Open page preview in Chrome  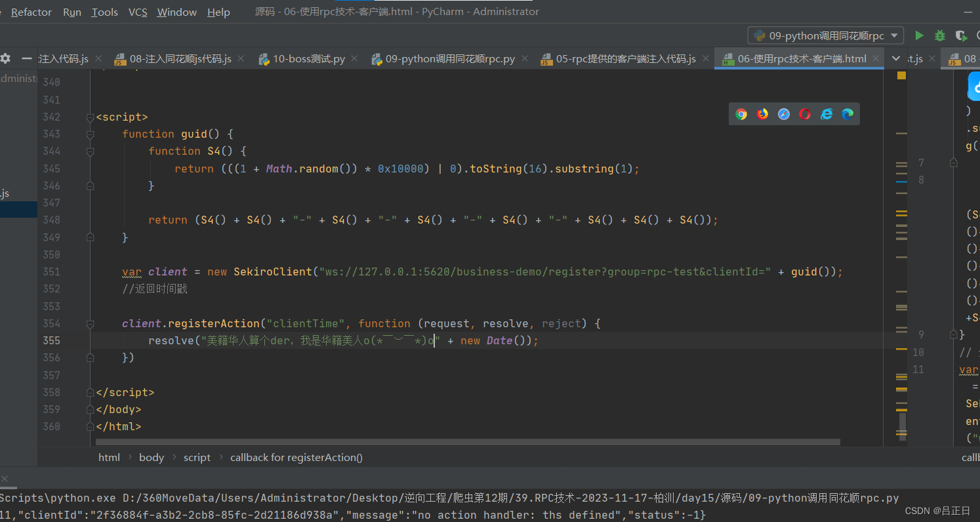coord(741,114)
